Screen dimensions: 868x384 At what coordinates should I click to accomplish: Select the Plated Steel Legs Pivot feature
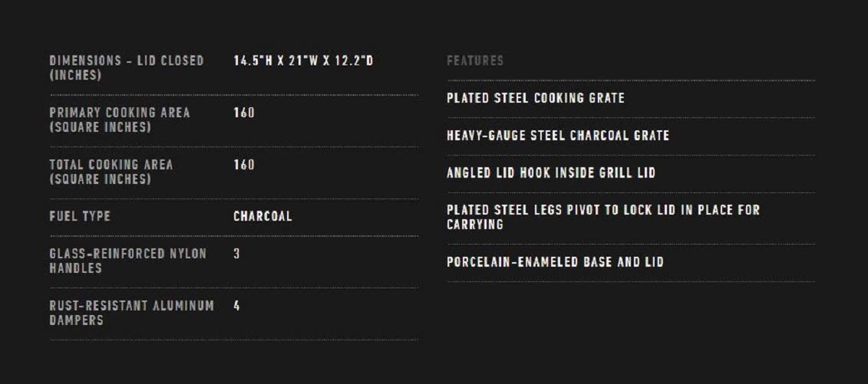[603, 210]
